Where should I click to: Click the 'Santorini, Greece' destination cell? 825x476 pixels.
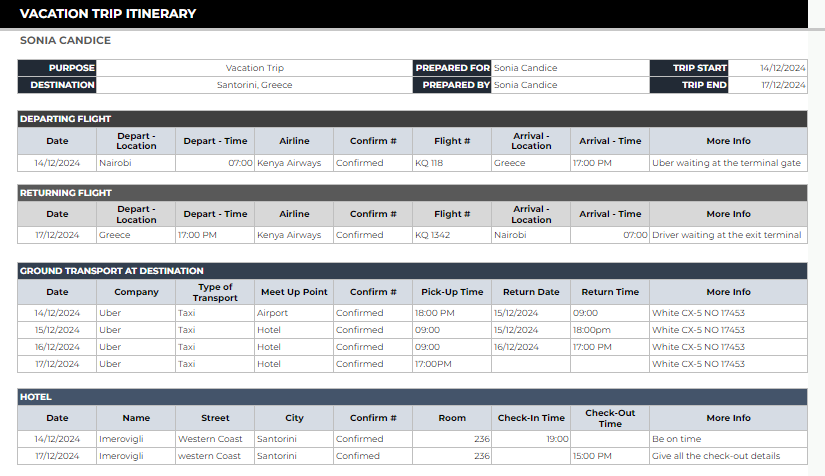pos(254,85)
